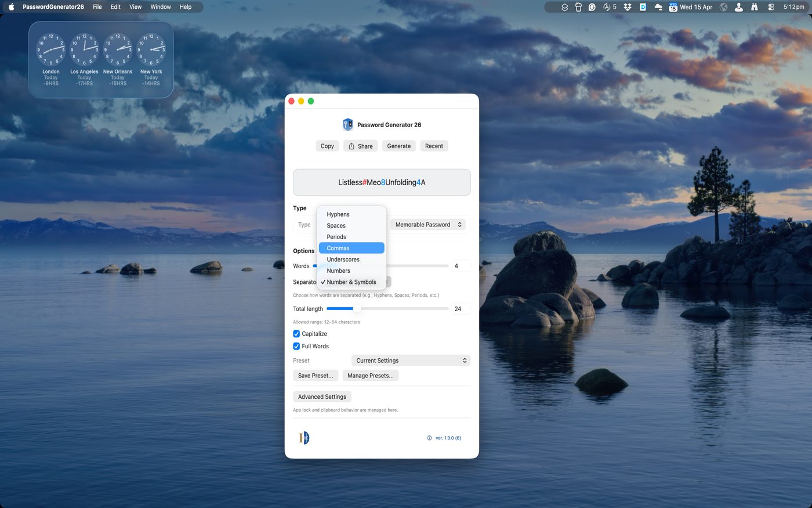Open the cup-shaped menu bar icon
Viewport: 812px width, 508px height.
coord(578,7)
